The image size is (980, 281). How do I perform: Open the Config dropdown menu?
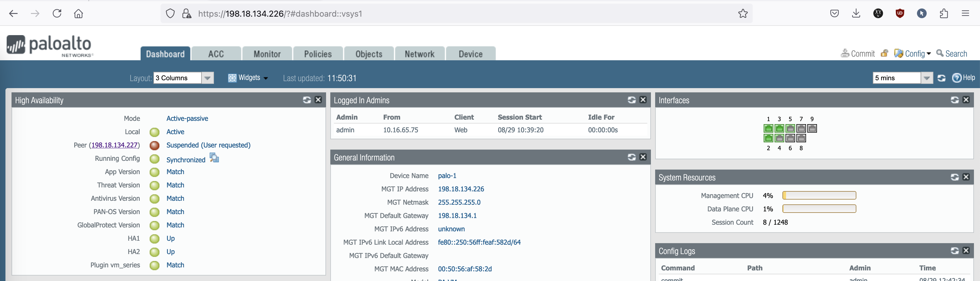[x=912, y=54]
